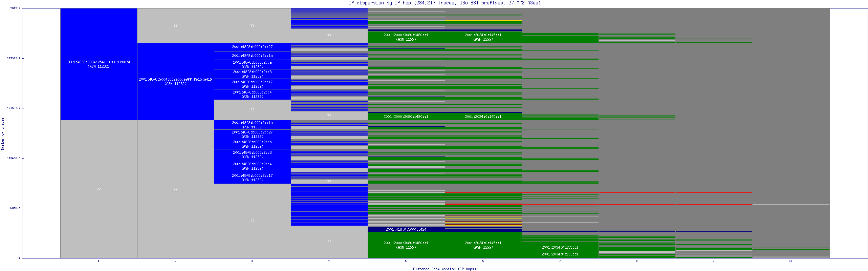The image size is (868, 271).
Task: Click the gray "??" block in hop 1 column
Action: click(99, 189)
